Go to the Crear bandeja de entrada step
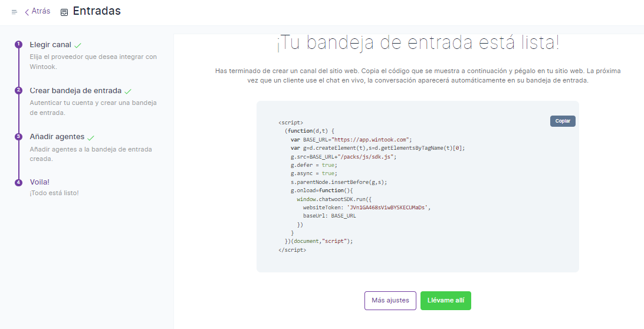The width and height of the screenshot is (644, 329). 75,91
